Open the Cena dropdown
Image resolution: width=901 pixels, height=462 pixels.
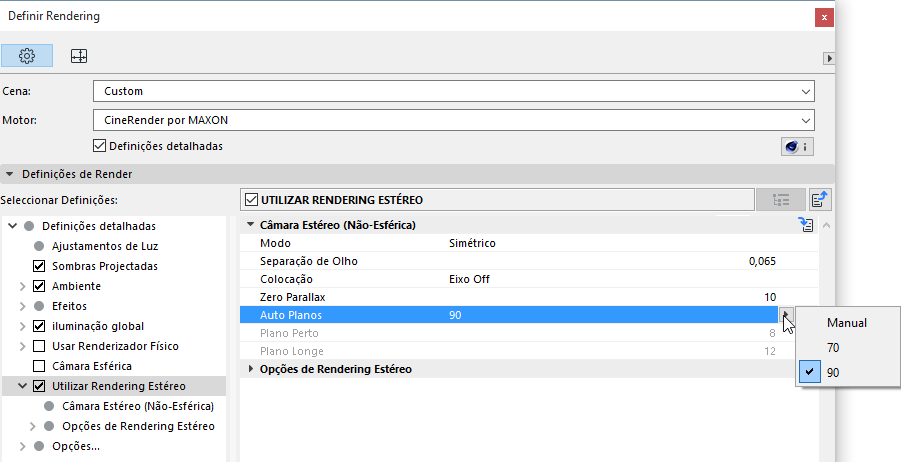453,91
